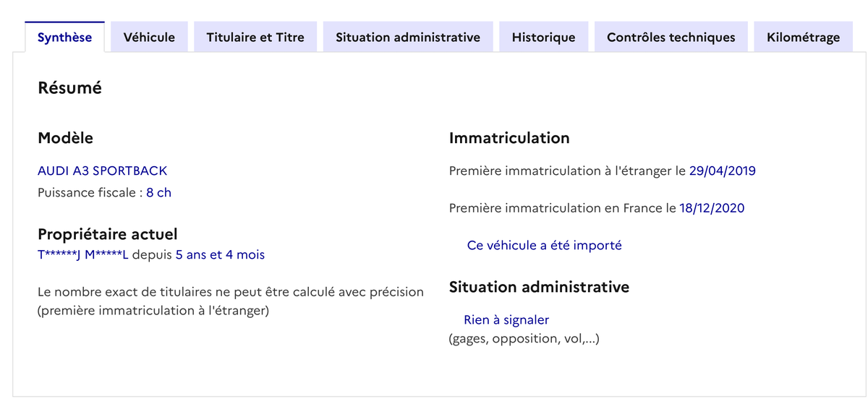Click the Modèle section heading
The height and width of the screenshot is (409, 868).
65,138
